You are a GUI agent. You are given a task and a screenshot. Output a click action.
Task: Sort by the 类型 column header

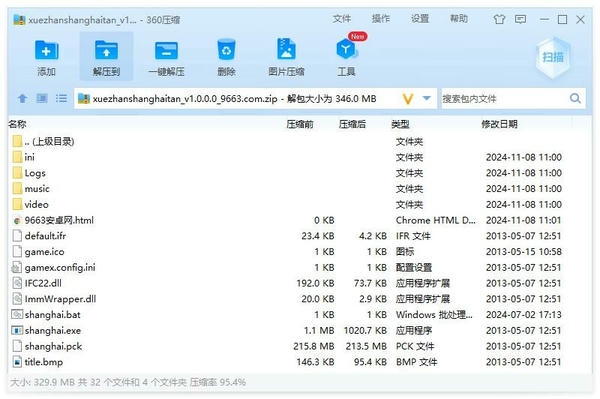pos(400,124)
